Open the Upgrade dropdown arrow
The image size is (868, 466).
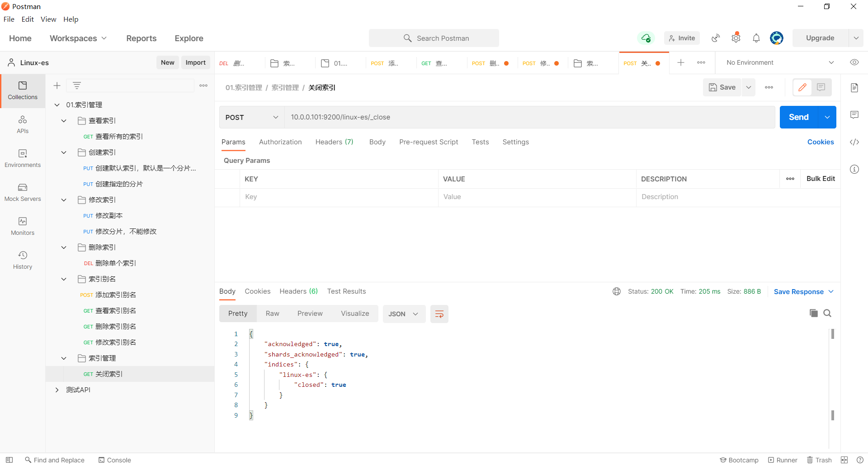[x=856, y=38]
